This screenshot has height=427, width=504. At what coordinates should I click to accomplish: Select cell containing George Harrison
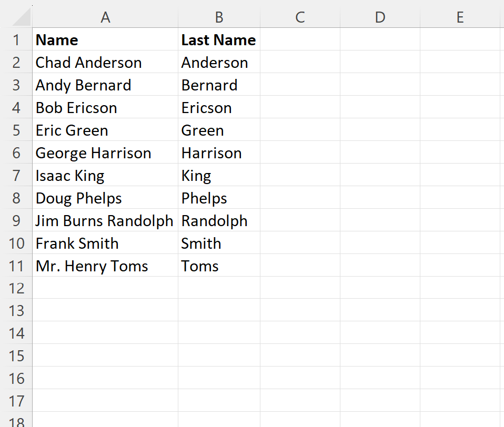pos(105,152)
